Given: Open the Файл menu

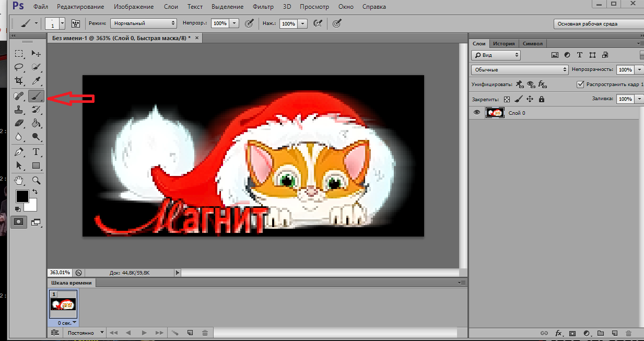Looking at the screenshot, I should tap(41, 7).
